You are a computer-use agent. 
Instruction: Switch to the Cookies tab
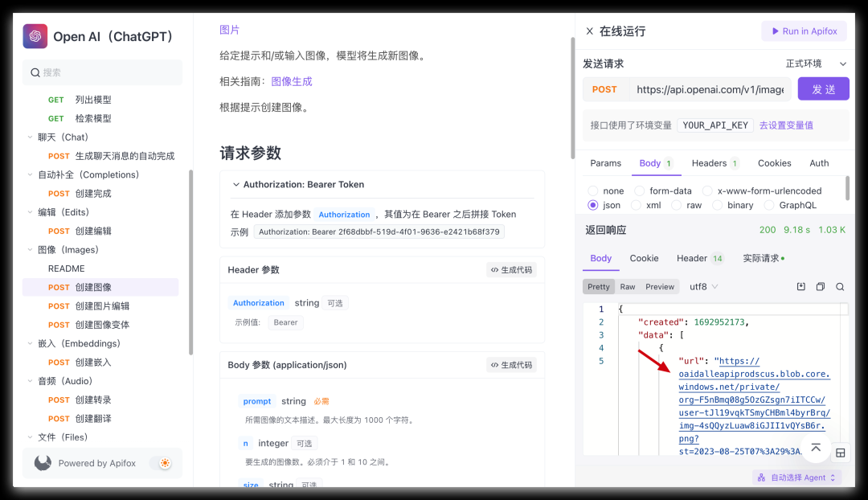(x=775, y=163)
